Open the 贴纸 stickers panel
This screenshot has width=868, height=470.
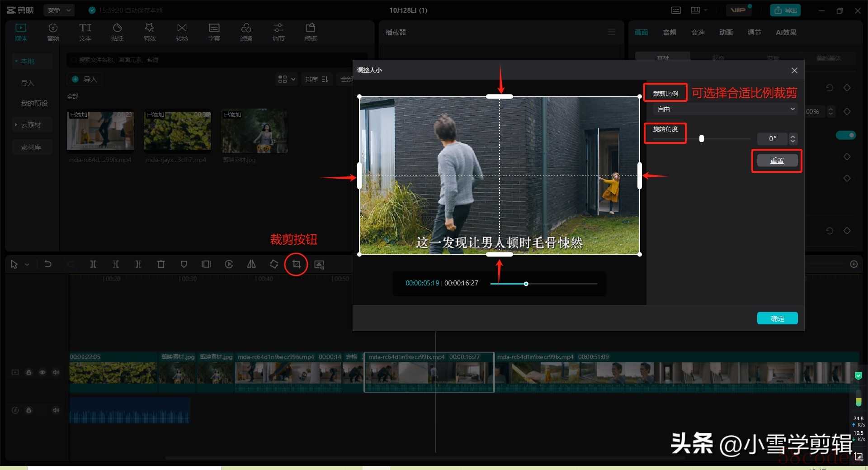tap(117, 32)
